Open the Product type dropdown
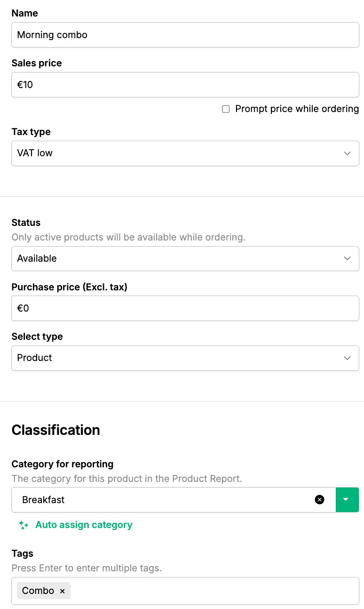The width and height of the screenshot is (364, 609). tap(179, 358)
